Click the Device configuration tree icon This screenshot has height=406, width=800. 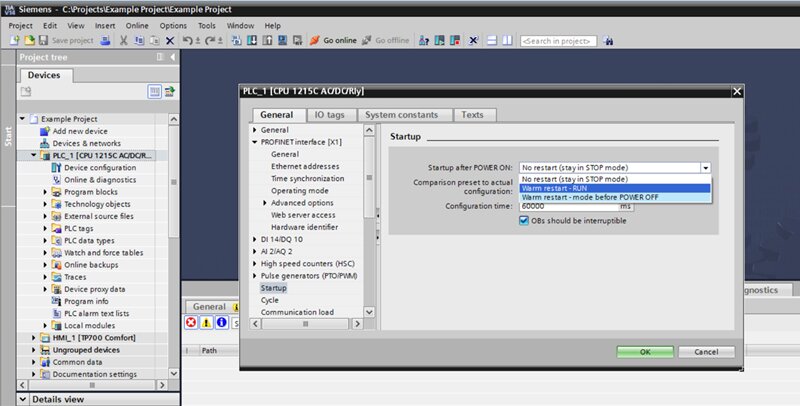pos(56,167)
